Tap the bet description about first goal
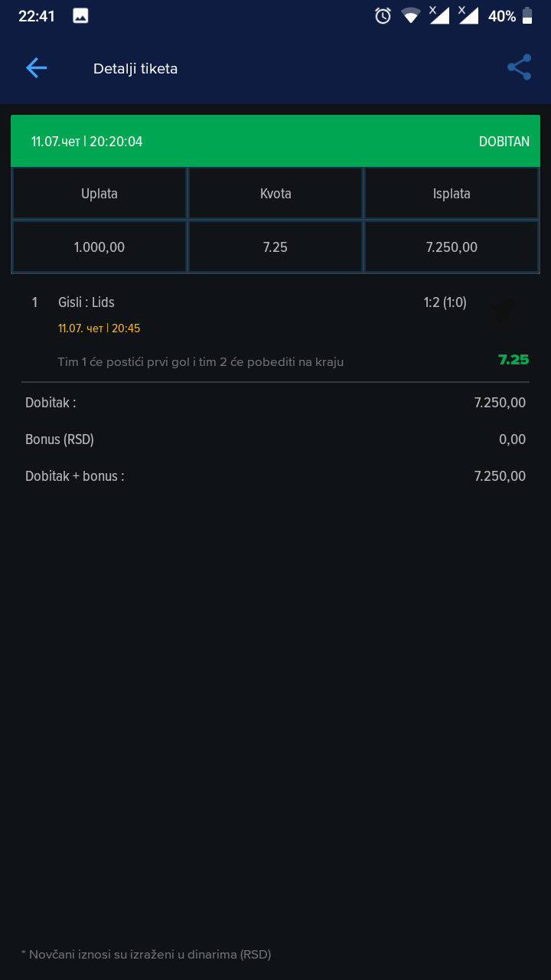The width and height of the screenshot is (551, 980). 201,361
